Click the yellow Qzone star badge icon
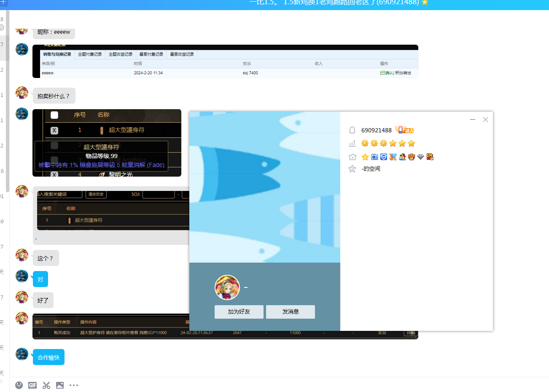549x392 pixels. [365, 157]
